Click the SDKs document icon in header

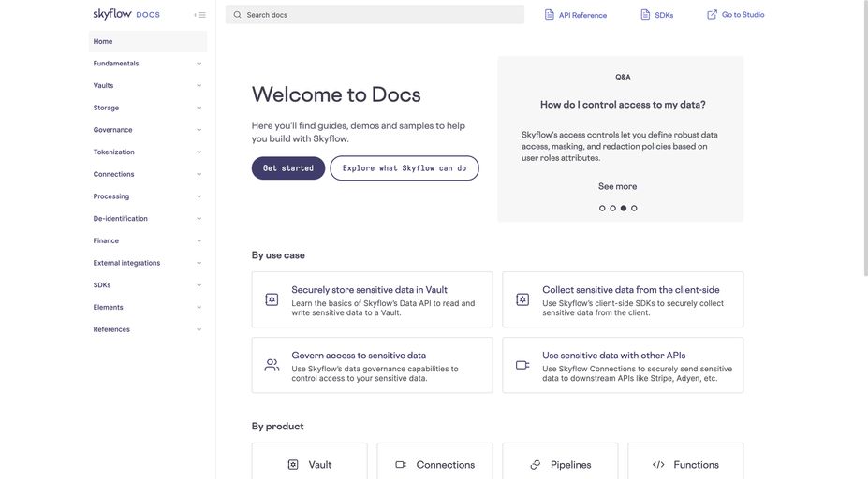[645, 15]
